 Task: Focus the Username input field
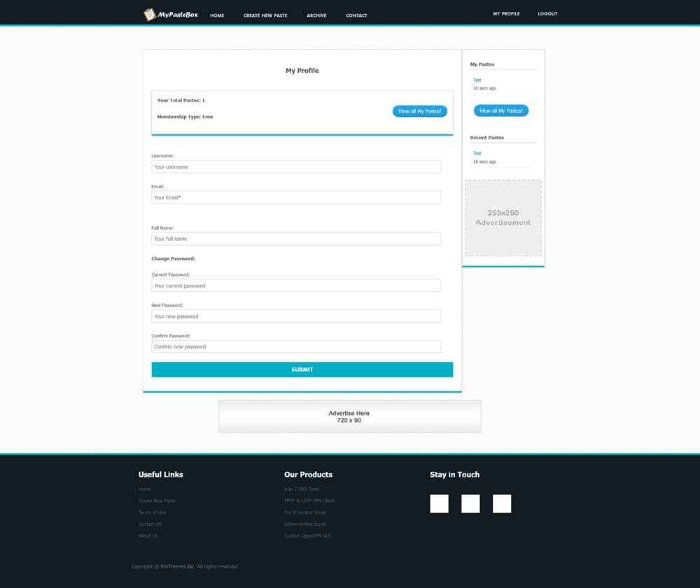tap(296, 167)
